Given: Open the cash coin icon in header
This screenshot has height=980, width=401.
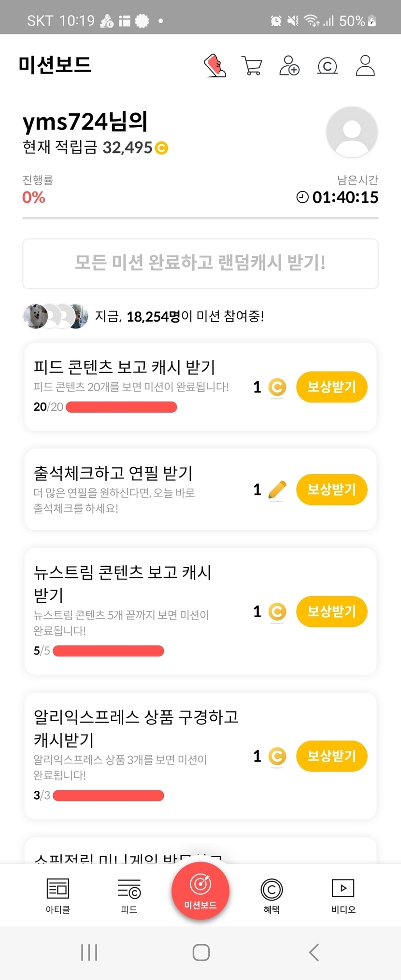Looking at the screenshot, I should pyautogui.click(x=327, y=66).
